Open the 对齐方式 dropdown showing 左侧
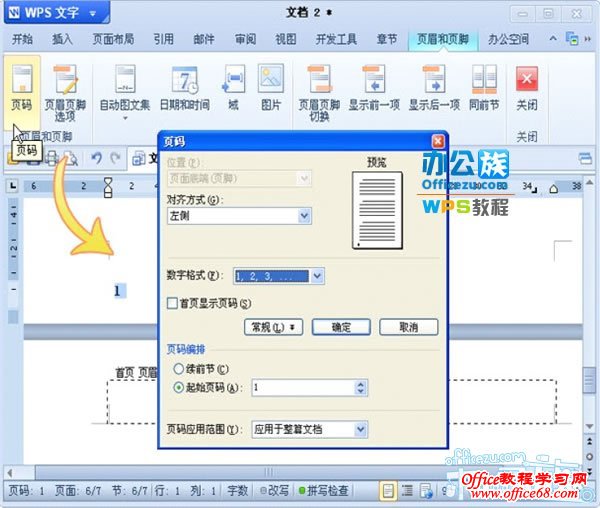Image resolution: width=600 pixels, height=508 pixels. pyautogui.click(x=240, y=216)
